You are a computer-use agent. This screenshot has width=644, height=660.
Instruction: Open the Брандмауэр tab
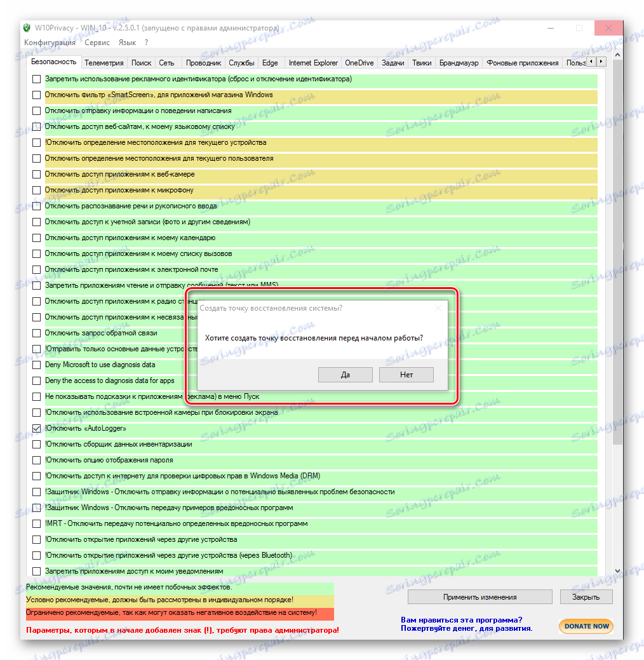click(x=459, y=62)
